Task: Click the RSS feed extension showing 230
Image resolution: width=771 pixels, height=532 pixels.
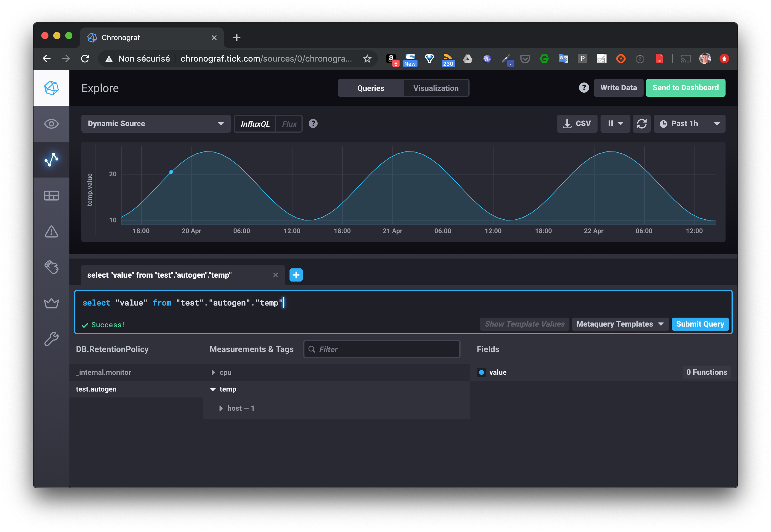Action: [x=448, y=60]
